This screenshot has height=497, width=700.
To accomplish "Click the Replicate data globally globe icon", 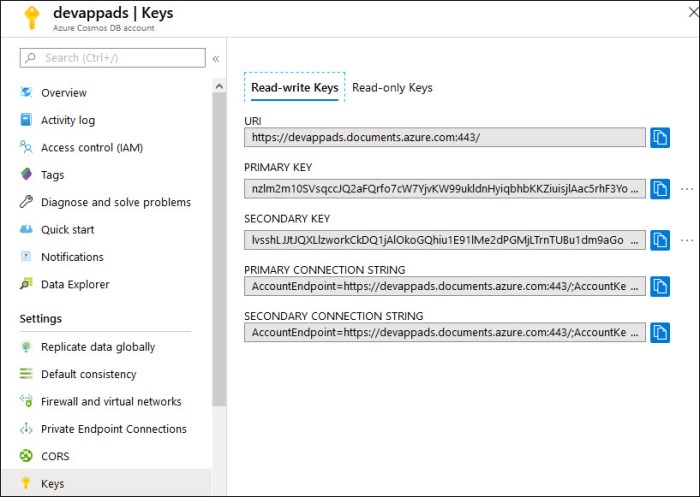I will (26, 347).
